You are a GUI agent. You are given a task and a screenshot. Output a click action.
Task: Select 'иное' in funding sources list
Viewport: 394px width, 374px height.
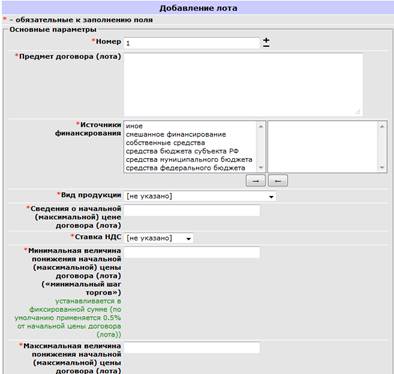134,126
